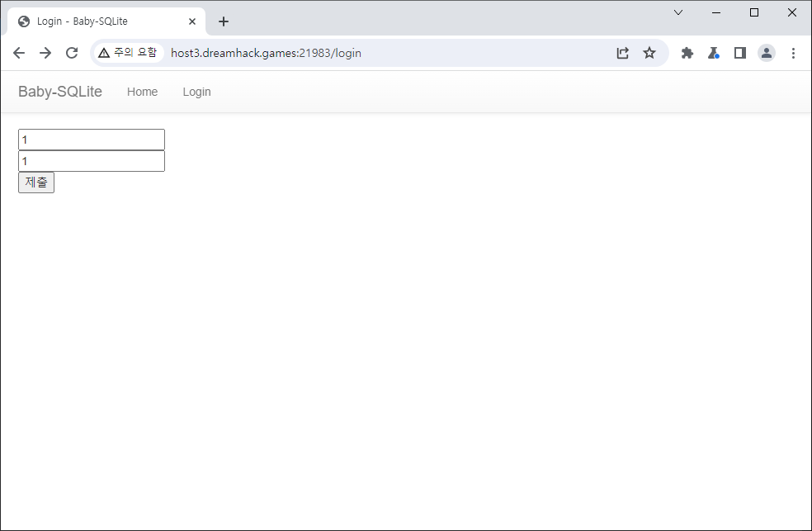812x531 pixels.
Task: Focus the first login input field
Action: point(92,140)
